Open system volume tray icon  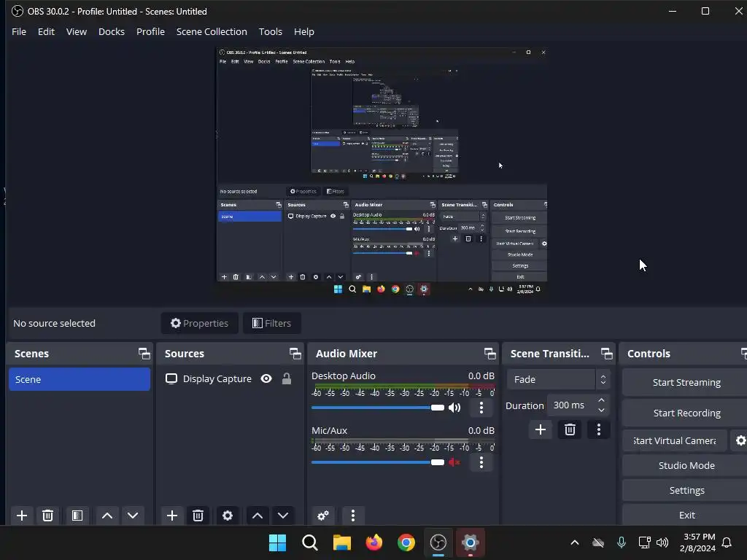click(x=662, y=542)
